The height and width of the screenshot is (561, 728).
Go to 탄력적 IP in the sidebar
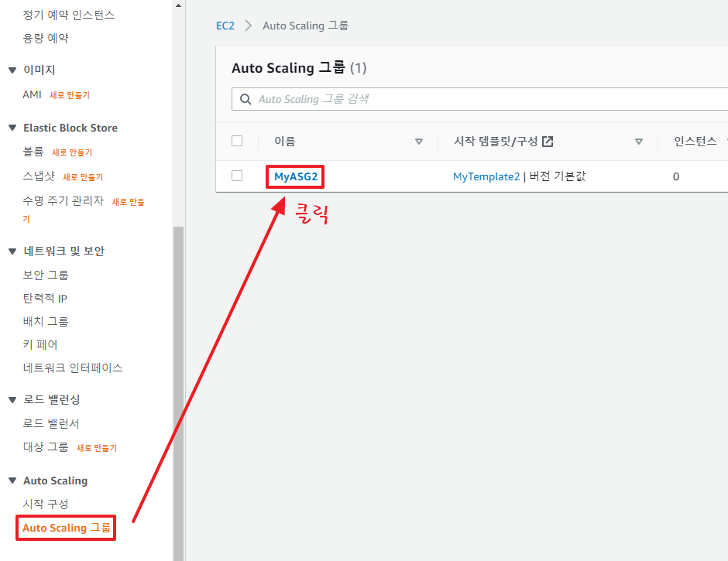pyautogui.click(x=45, y=298)
